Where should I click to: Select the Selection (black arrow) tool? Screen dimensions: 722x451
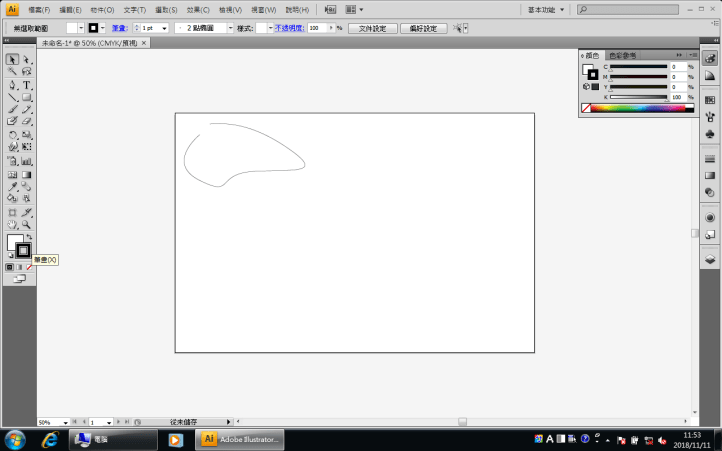13,60
